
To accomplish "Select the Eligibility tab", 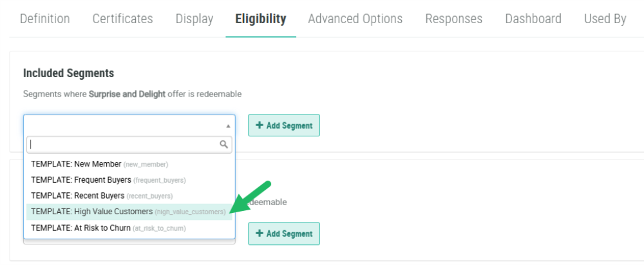I will [260, 19].
